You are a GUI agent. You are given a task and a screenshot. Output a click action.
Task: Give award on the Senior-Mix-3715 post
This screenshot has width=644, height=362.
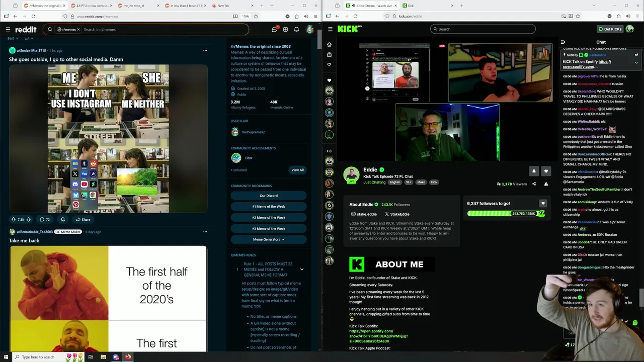63,219
